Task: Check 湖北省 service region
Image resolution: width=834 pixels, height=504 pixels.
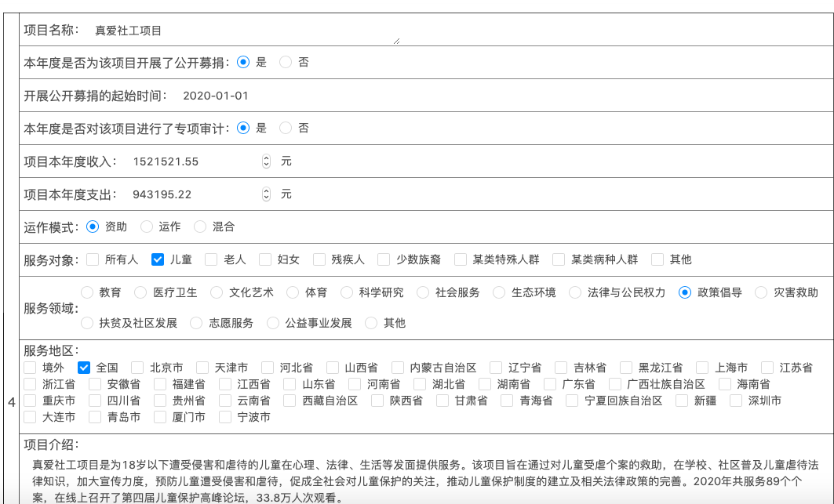Action: [x=420, y=384]
